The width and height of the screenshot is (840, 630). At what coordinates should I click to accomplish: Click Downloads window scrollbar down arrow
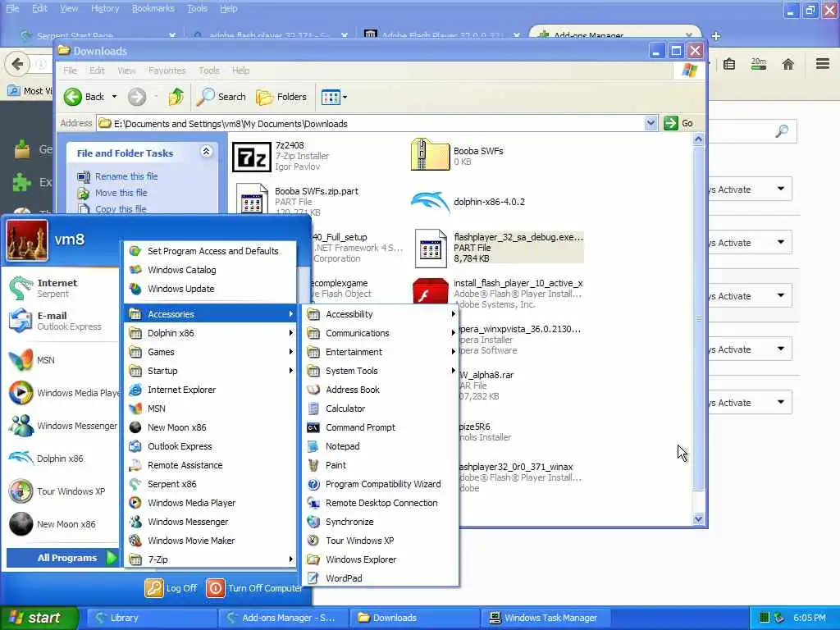tap(698, 518)
